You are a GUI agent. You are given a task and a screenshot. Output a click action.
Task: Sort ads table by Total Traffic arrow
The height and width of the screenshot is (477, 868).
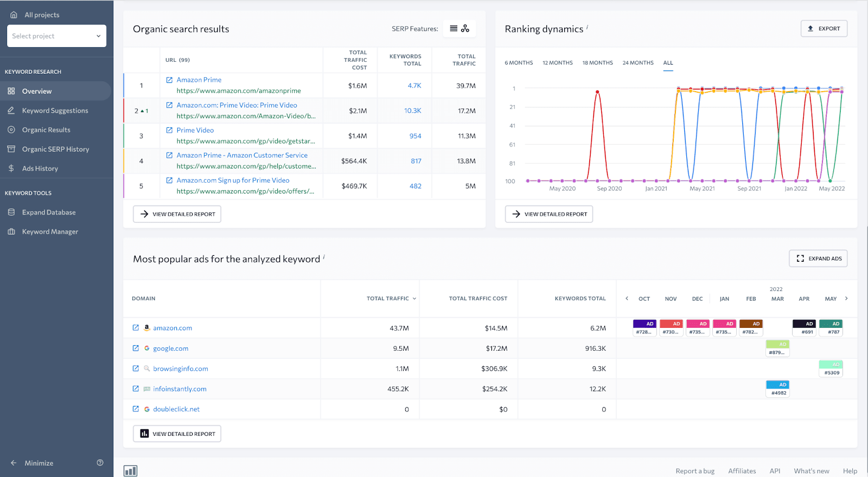click(x=414, y=299)
